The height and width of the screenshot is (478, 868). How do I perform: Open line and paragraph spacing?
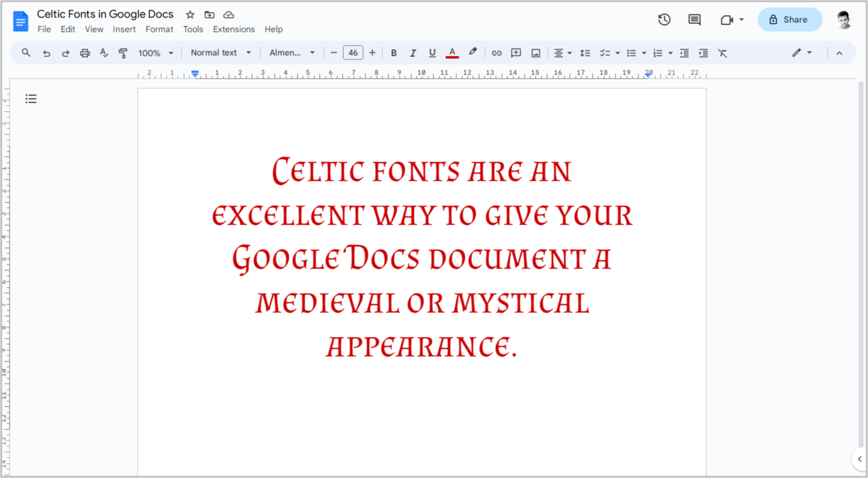click(585, 53)
